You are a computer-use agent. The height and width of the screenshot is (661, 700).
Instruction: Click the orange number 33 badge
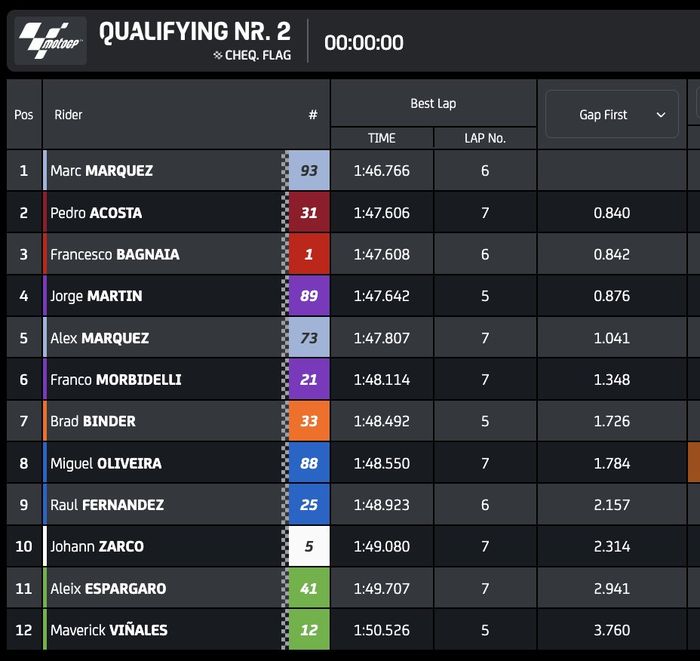pos(309,422)
